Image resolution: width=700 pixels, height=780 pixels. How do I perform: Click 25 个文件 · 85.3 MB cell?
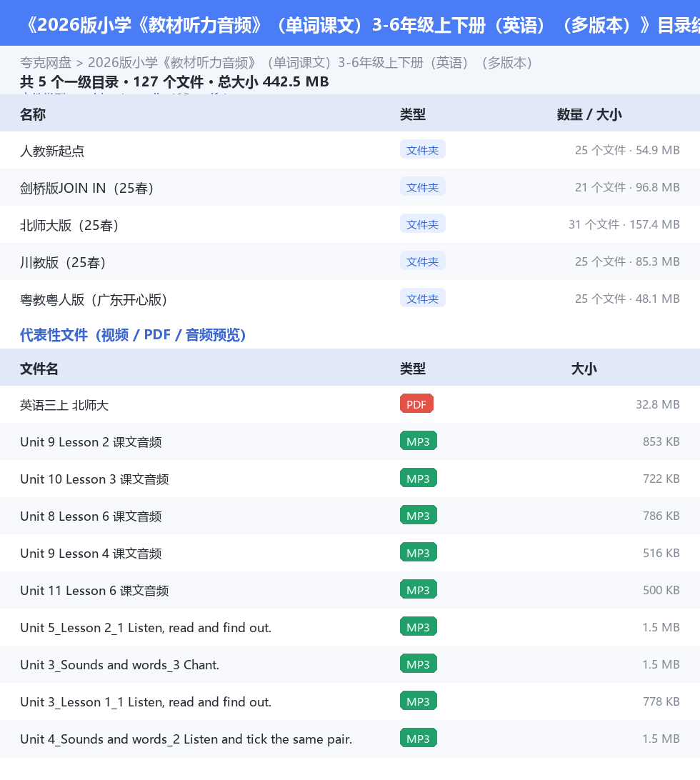pyautogui.click(x=627, y=261)
